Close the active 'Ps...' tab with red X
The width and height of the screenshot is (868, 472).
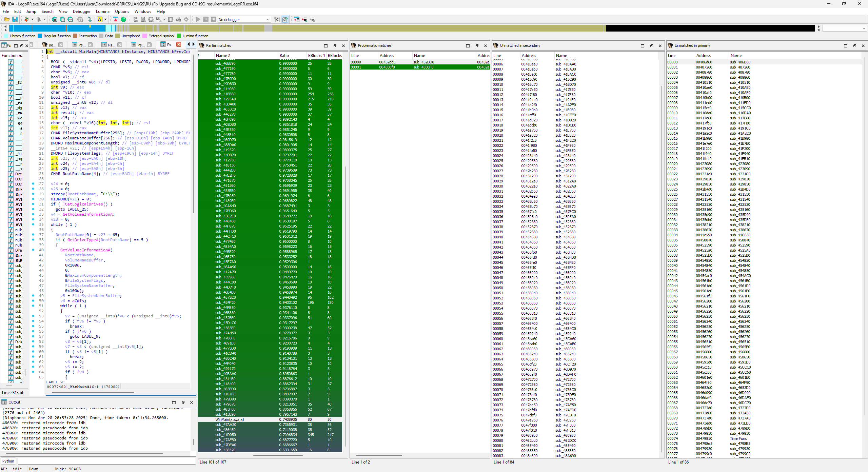tap(179, 44)
